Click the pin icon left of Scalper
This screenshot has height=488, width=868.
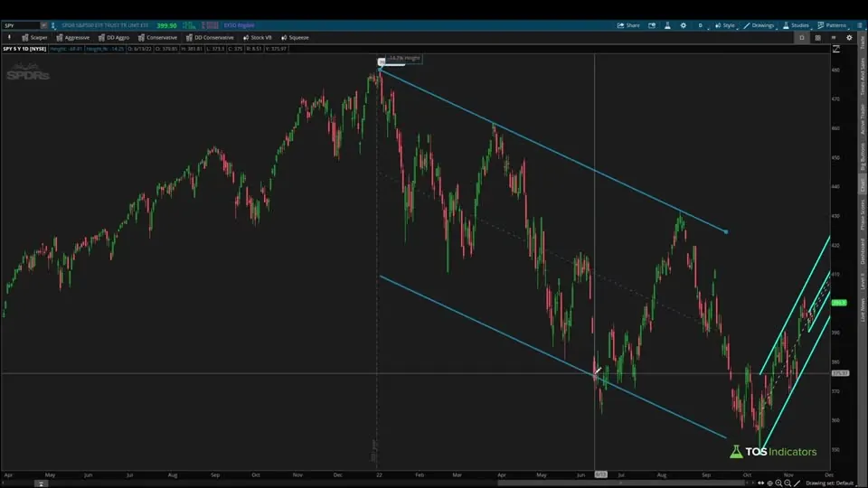[9, 38]
